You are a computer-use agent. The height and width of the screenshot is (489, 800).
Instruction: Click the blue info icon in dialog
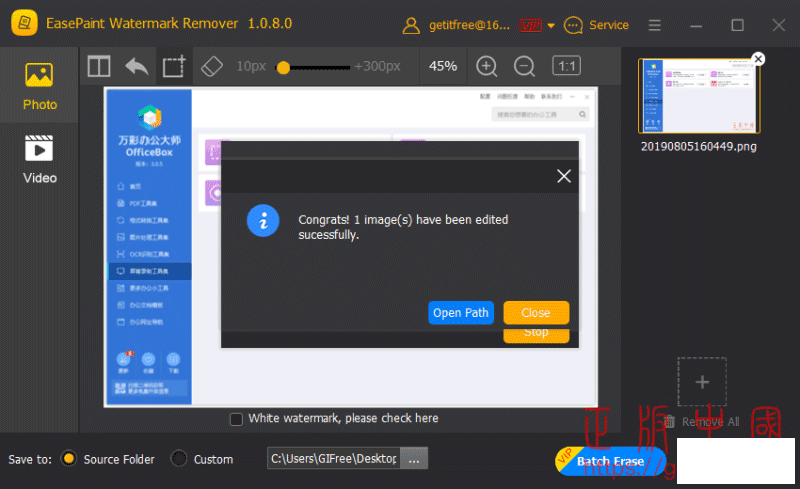tap(263, 221)
